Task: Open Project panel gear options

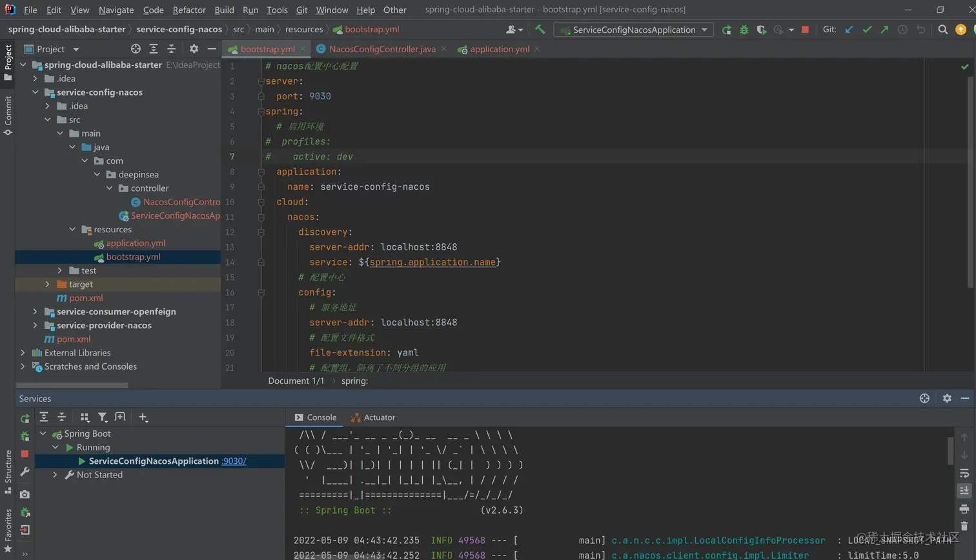Action: coord(194,49)
